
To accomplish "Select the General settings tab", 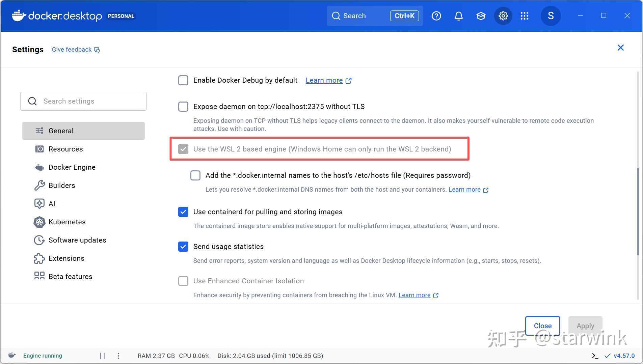I will click(61, 131).
